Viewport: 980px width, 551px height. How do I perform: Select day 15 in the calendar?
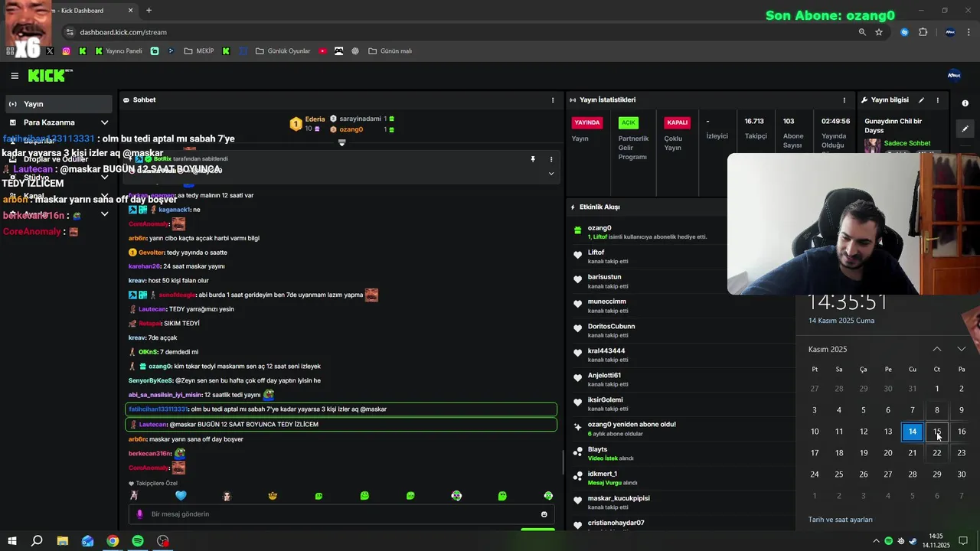937,432
